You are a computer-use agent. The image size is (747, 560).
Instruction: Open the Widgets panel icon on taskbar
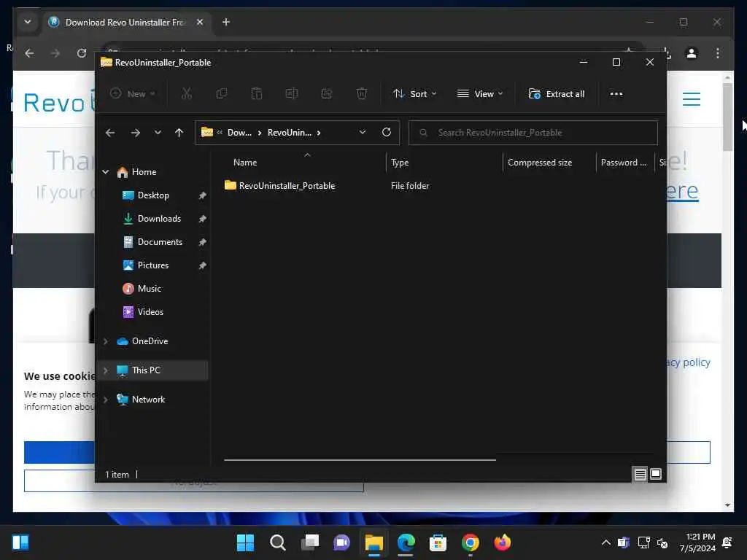(x=20, y=542)
